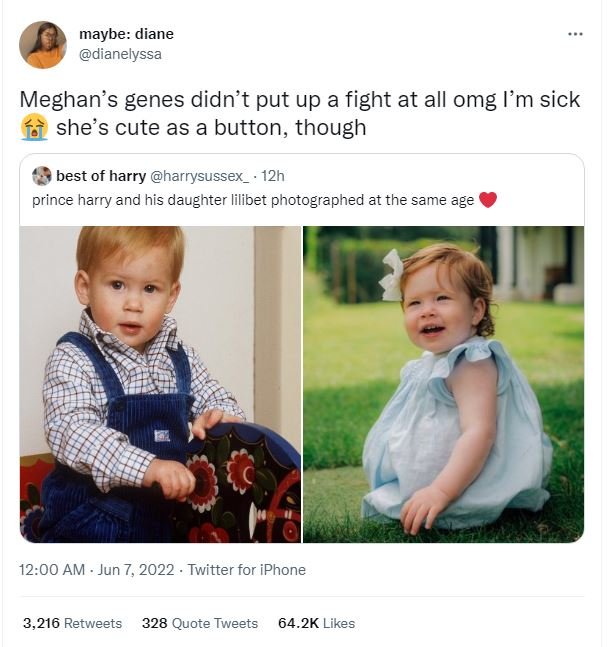Click the "best of harry" account name
The height and width of the screenshot is (647, 612).
coord(101,176)
